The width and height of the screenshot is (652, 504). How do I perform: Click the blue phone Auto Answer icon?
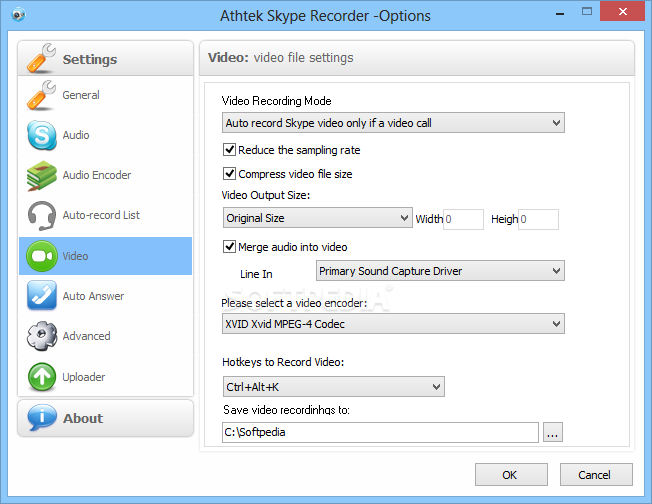click(42, 296)
